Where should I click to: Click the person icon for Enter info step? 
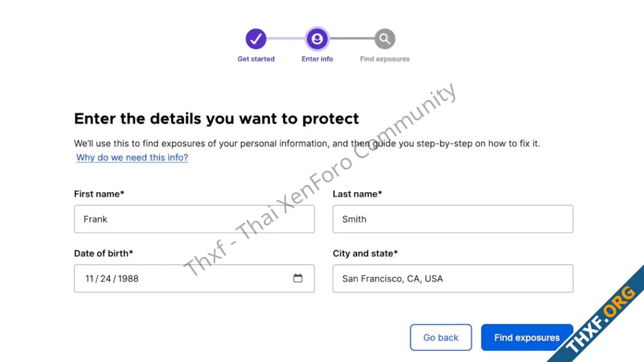click(317, 39)
